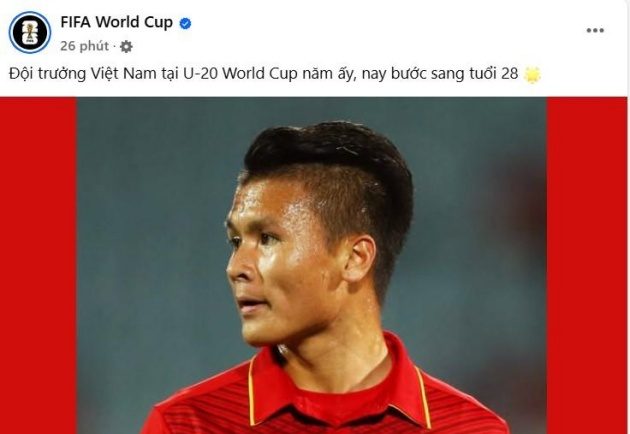Screen dimensions: 630x434
Task: Click the sun emoji in caption
Action: [532, 75]
